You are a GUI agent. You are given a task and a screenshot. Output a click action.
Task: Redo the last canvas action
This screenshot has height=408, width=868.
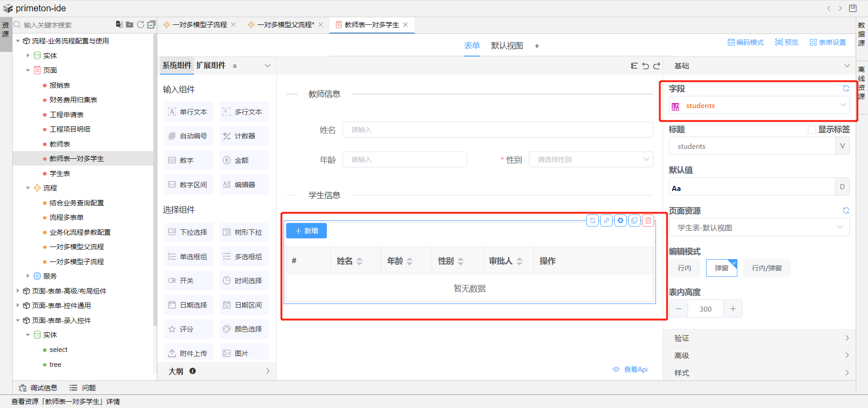(657, 66)
